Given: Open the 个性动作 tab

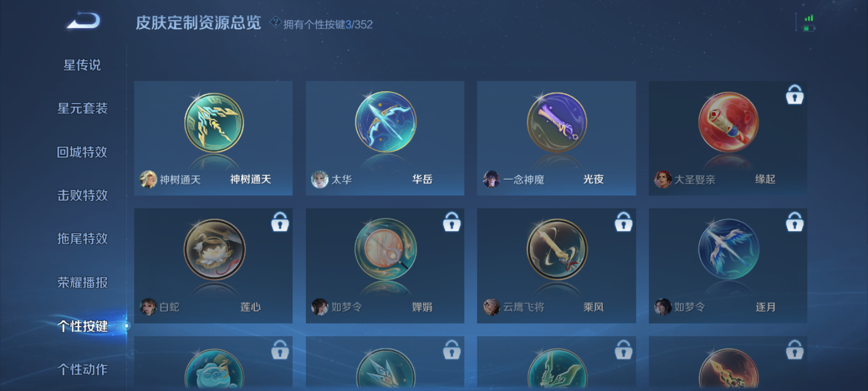Looking at the screenshot, I should (82, 369).
